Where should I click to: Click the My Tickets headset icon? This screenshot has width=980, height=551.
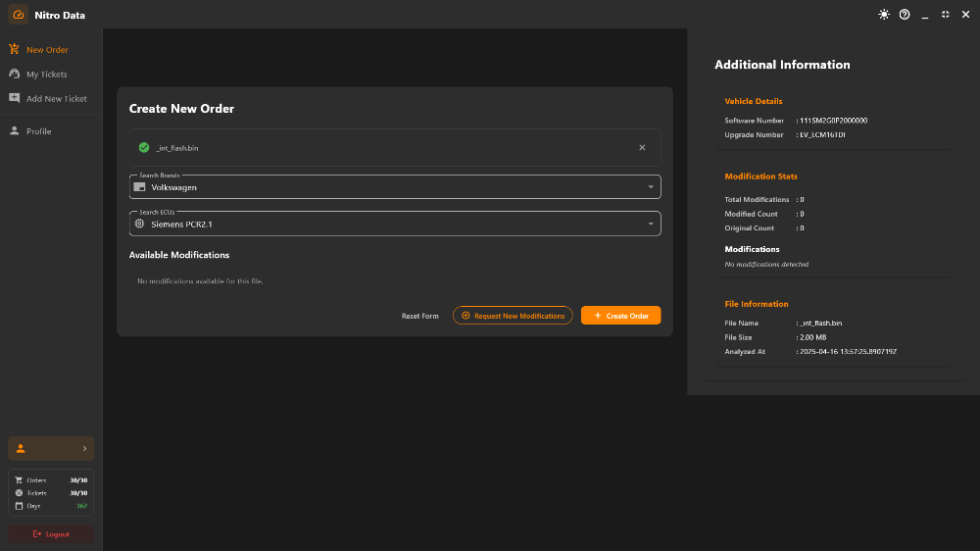click(x=15, y=74)
